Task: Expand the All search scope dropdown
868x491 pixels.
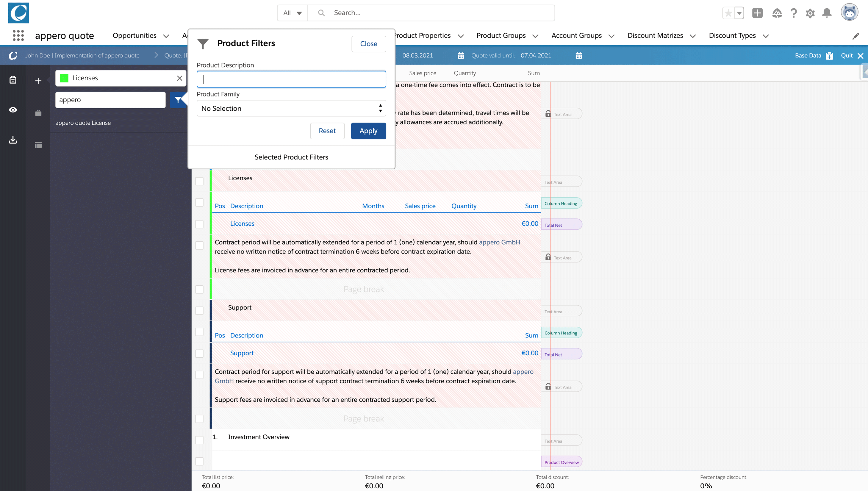Action: tap(292, 13)
